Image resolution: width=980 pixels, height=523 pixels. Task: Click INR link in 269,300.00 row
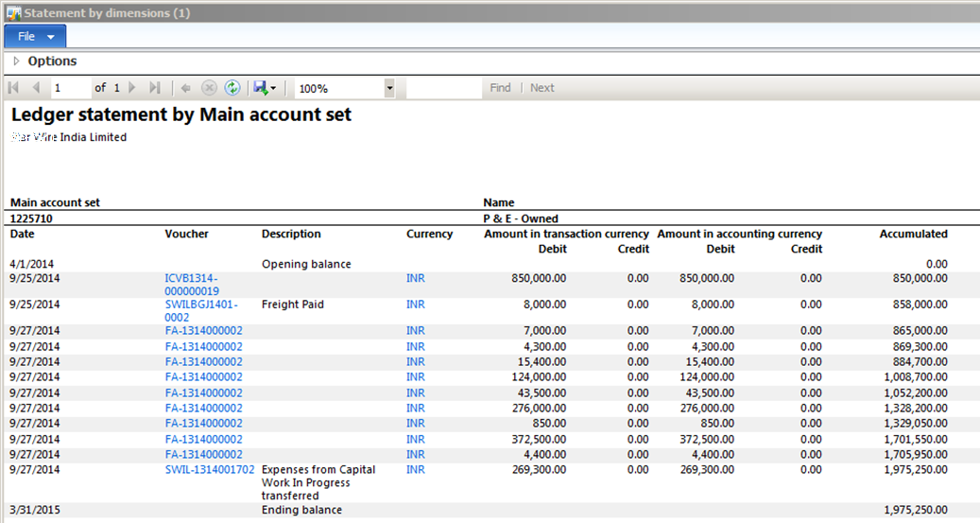tap(416, 470)
